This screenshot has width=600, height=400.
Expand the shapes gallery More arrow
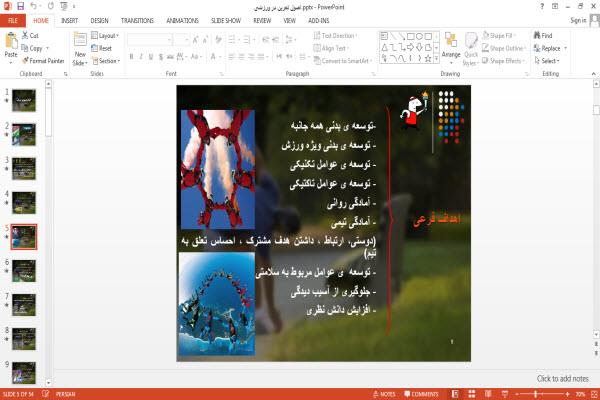pos(436,58)
